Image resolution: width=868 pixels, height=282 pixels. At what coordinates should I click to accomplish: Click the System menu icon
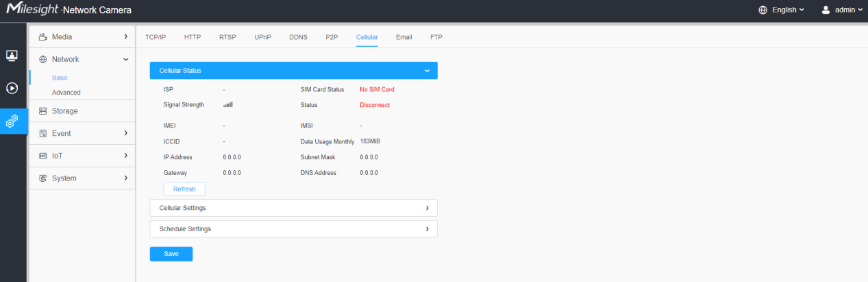click(42, 178)
